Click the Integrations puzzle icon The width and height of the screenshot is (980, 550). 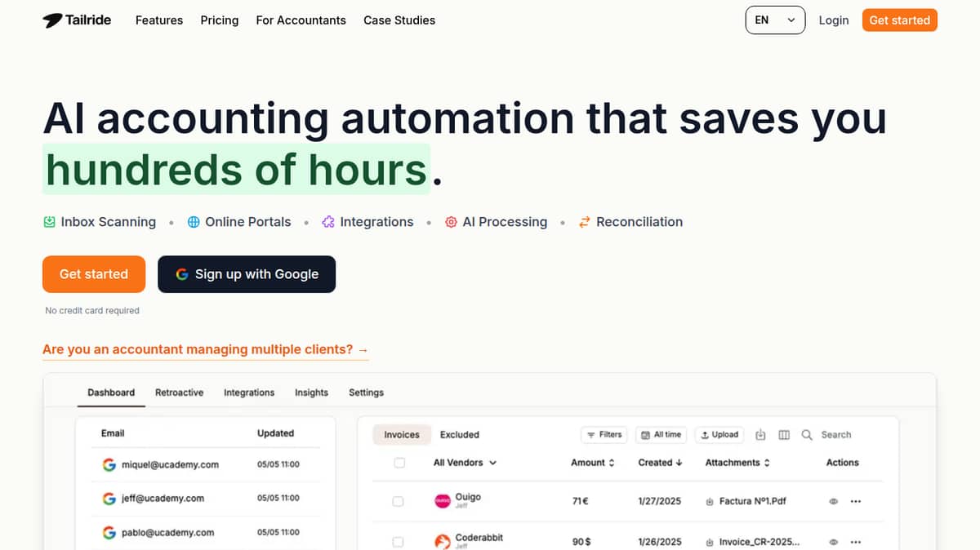[x=328, y=222]
